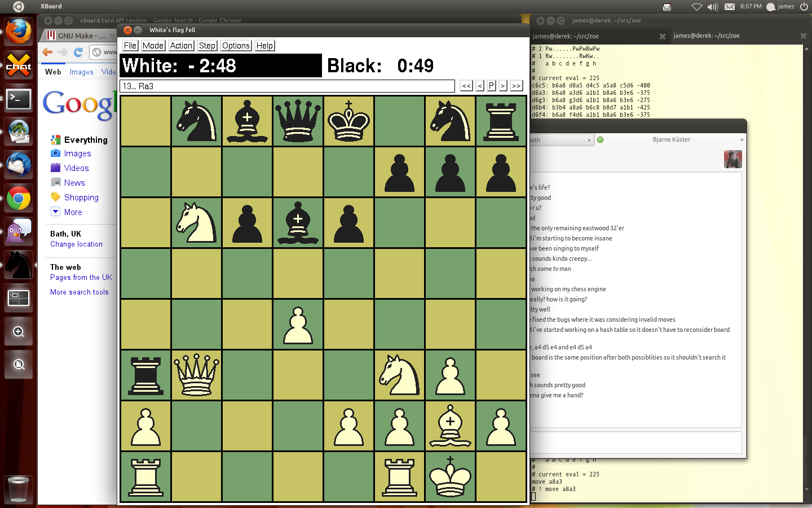The image size is (812, 508).
Task: Launch the Terminal from the dock
Action: pyautogui.click(x=19, y=99)
